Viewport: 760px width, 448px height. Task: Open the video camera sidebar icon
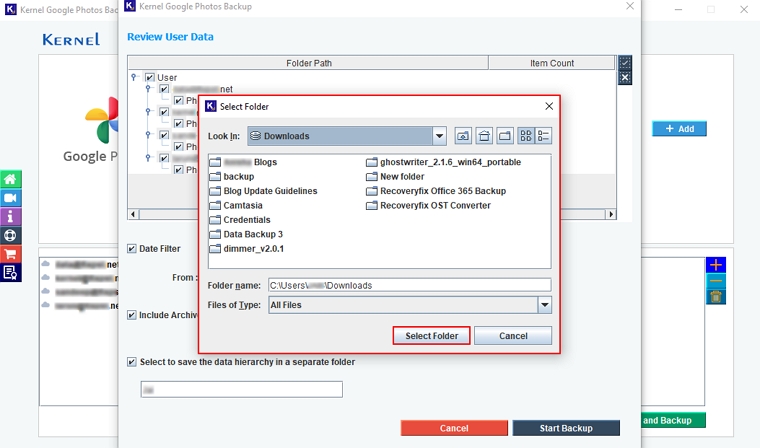coord(10,198)
